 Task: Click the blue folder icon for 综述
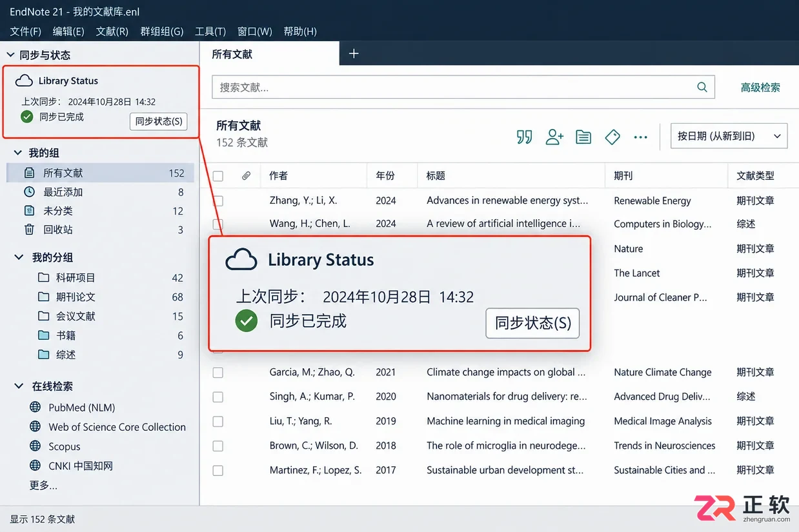click(43, 354)
